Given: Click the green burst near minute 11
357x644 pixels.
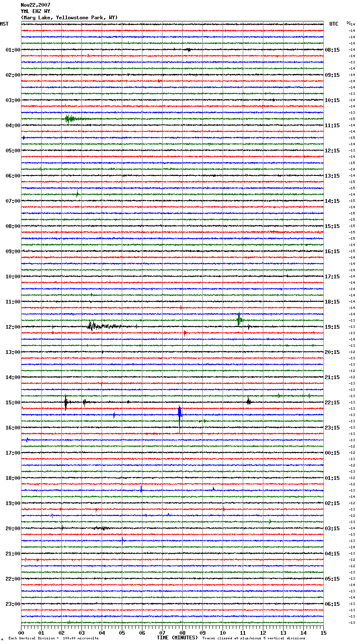Looking at the screenshot, I should point(239,320).
